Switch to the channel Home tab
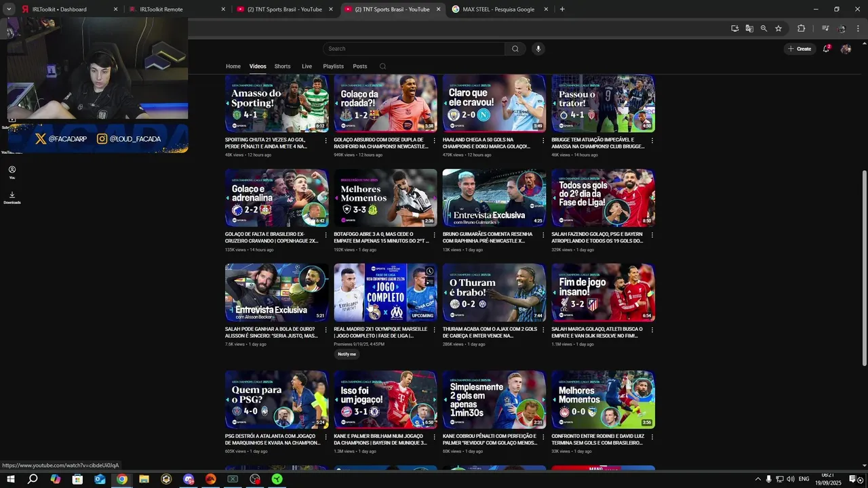 [x=233, y=66]
